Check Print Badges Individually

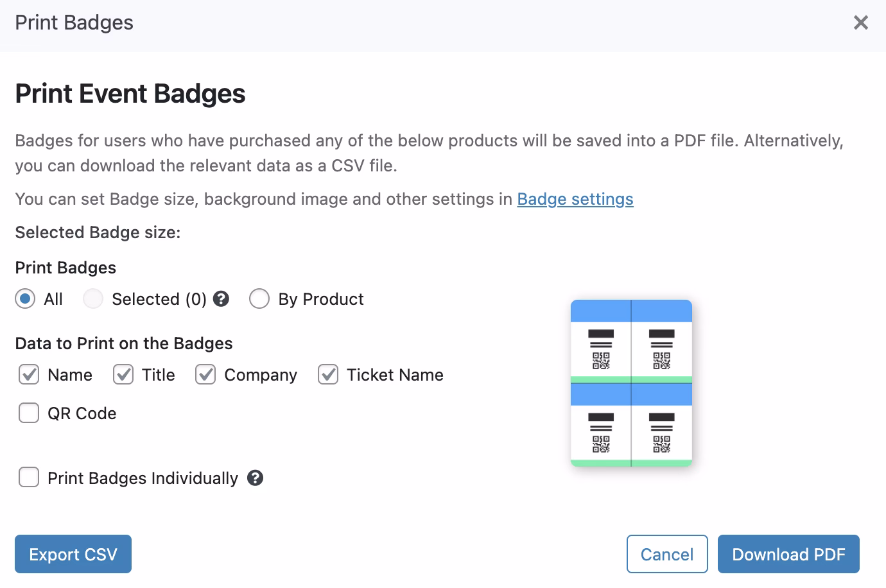(29, 478)
